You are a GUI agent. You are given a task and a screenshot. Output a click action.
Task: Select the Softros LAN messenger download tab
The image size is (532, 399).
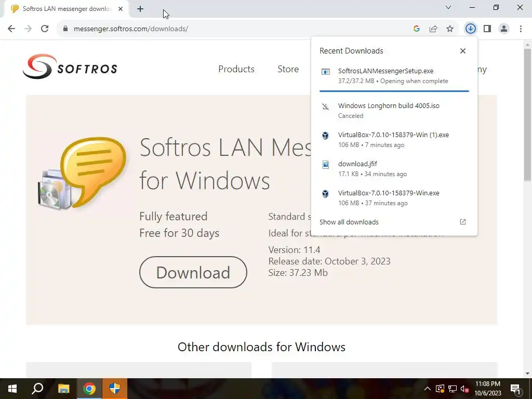point(66,9)
